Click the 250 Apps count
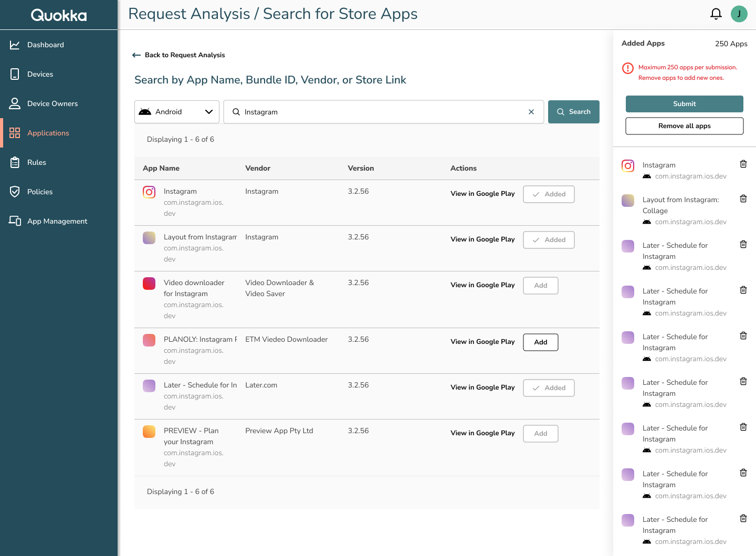This screenshot has width=756, height=556. pos(731,44)
